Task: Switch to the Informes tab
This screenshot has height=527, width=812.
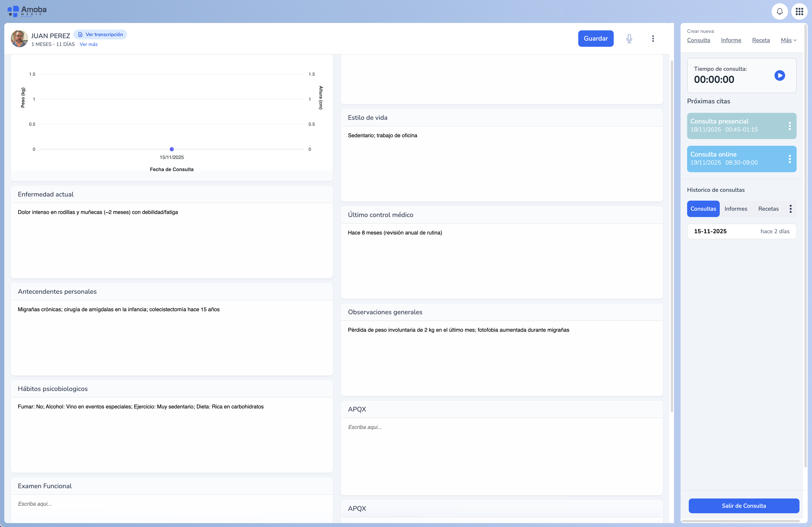Action: 736,209
